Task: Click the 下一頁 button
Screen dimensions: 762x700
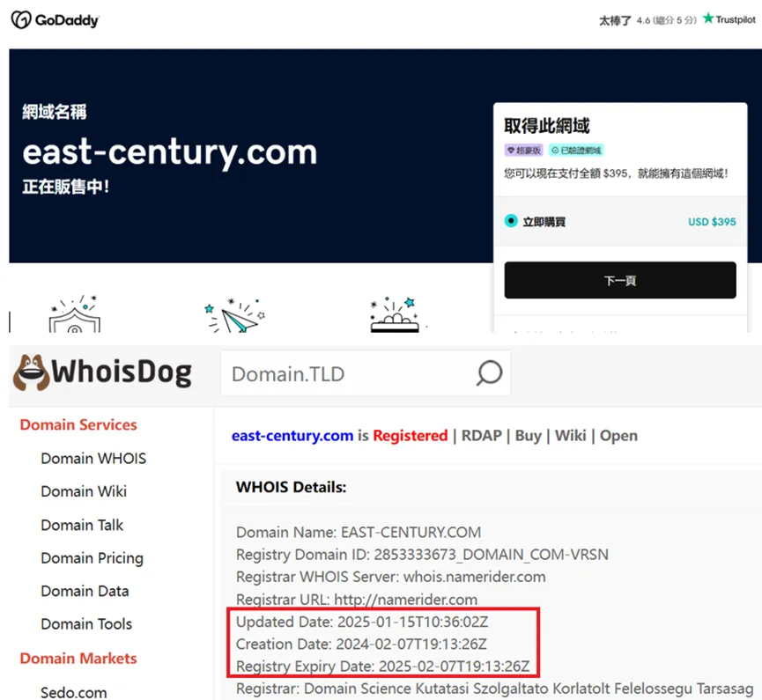Action: 620,280
